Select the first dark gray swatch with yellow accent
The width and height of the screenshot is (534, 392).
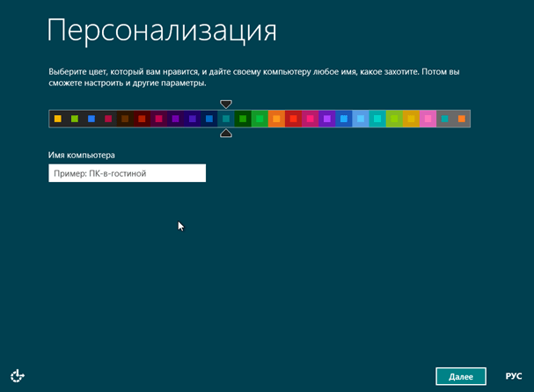tap(58, 119)
